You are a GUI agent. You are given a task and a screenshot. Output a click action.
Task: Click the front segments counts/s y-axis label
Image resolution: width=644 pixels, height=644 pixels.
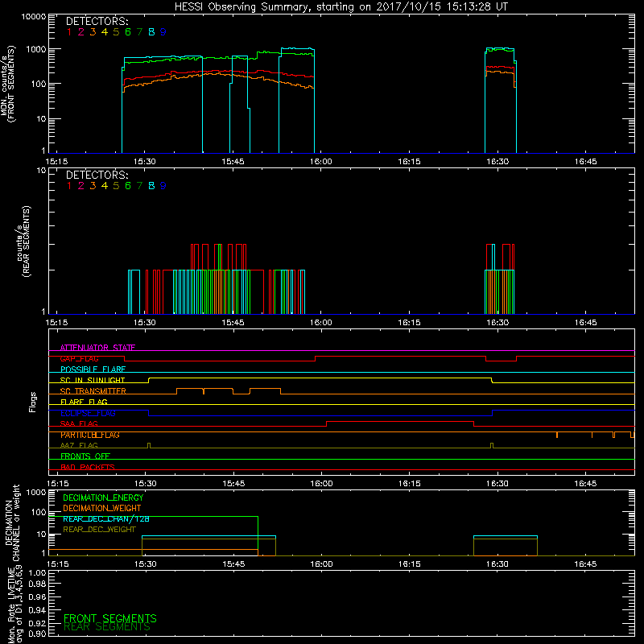coord(8,84)
